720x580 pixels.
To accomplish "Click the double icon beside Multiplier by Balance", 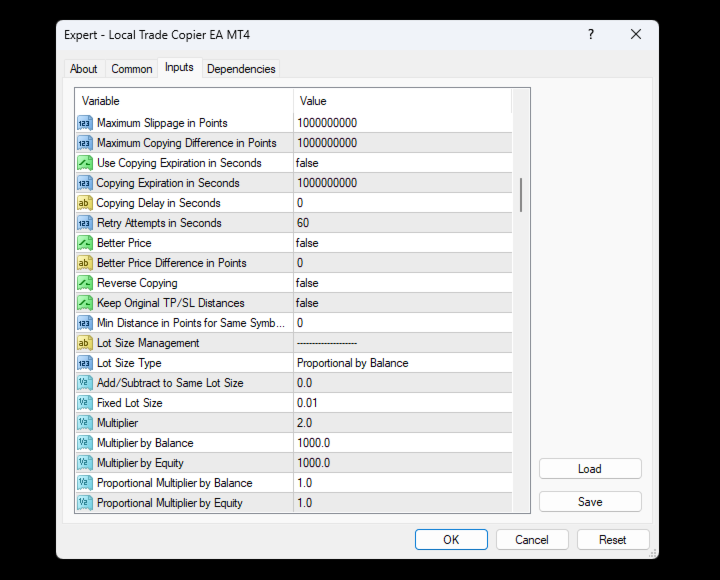I will tap(84, 443).
